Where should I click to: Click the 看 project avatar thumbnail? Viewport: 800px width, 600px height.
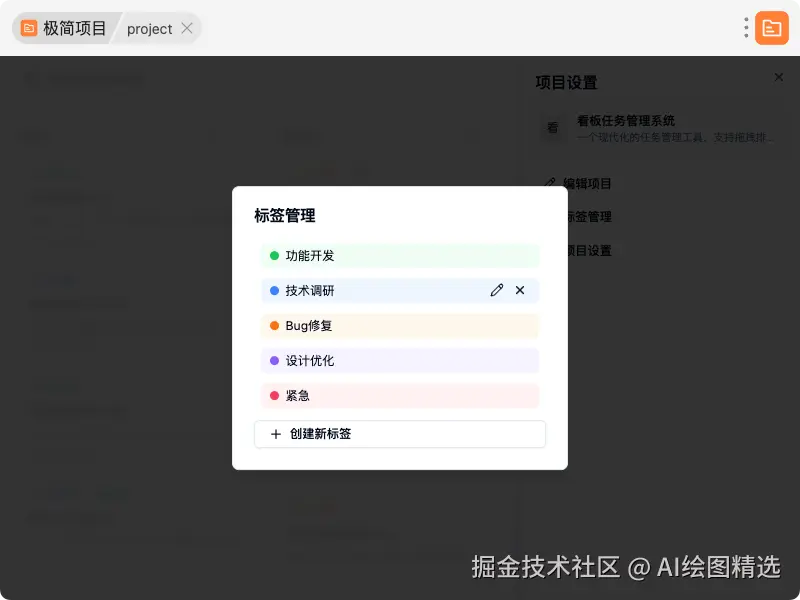(552, 129)
